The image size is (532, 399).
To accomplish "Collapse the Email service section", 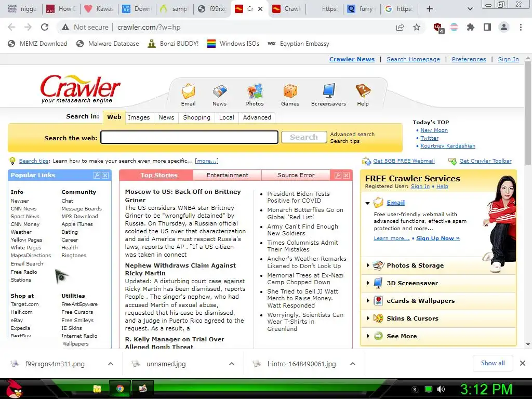I will (367, 203).
